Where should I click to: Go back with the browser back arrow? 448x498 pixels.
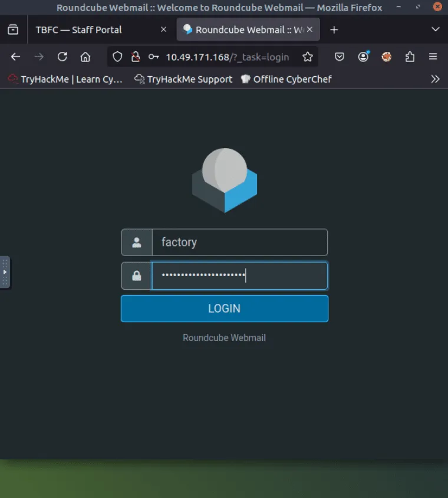pyautogui.click(x=15, y=57)
